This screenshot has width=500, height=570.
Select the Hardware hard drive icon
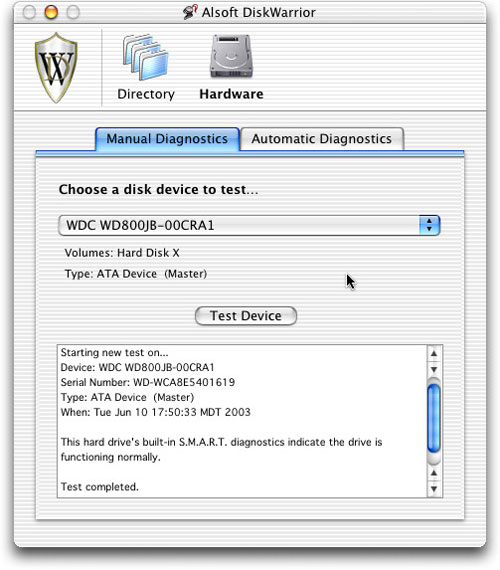(x=231, y=56)
